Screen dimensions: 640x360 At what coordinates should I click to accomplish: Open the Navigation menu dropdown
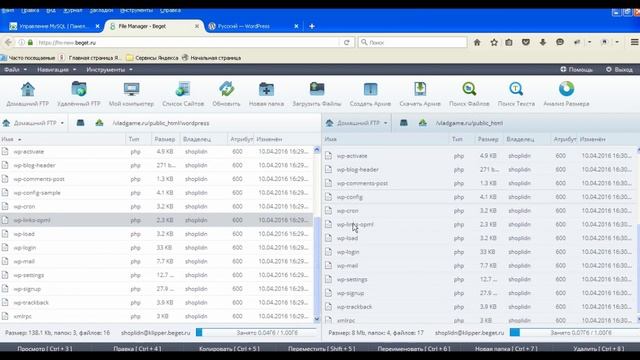point(56,69)
